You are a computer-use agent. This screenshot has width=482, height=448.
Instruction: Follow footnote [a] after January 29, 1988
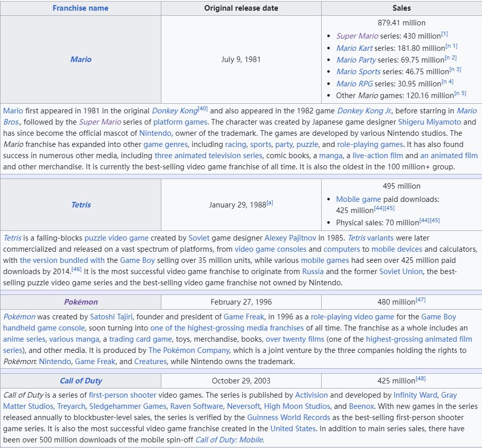[x=270, y=203]
